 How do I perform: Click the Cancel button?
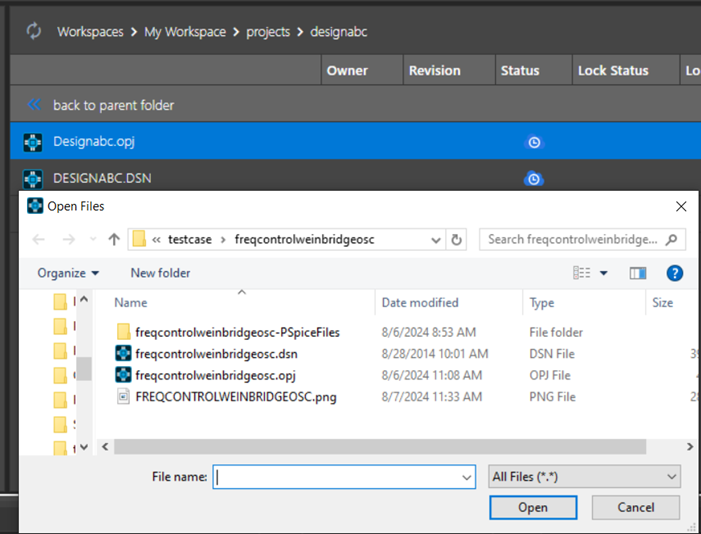pyautogui.click(x=636, y=508)
